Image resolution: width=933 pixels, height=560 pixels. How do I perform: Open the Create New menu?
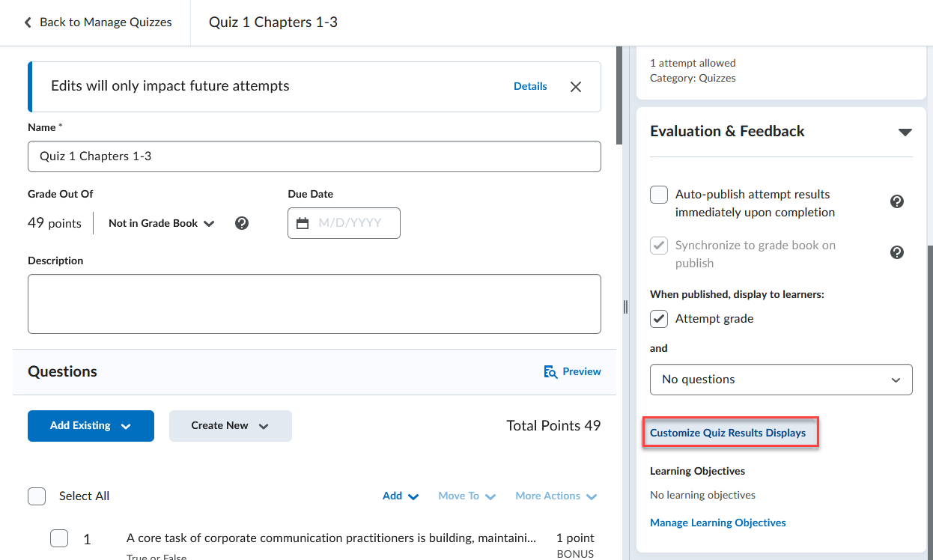point(230,426)
